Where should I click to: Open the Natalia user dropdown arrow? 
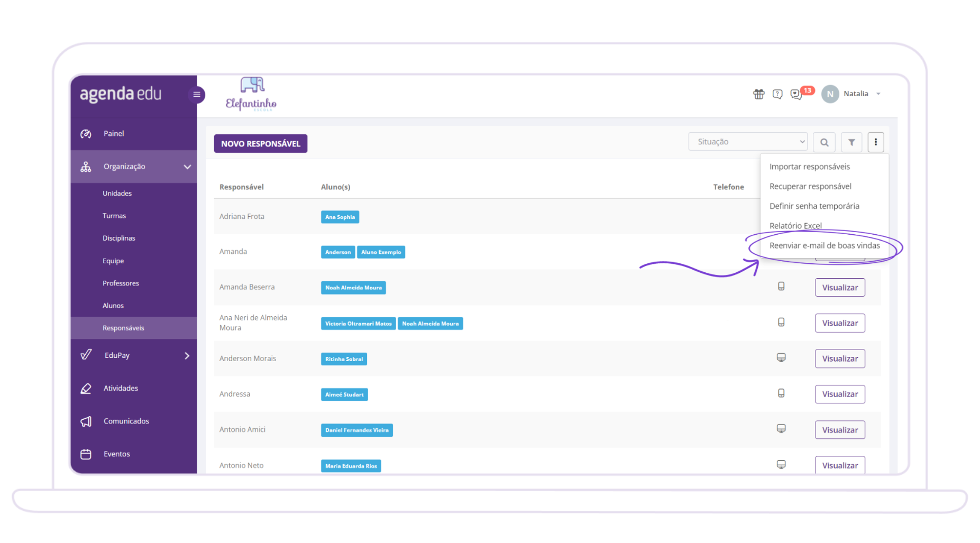point(878,94)
